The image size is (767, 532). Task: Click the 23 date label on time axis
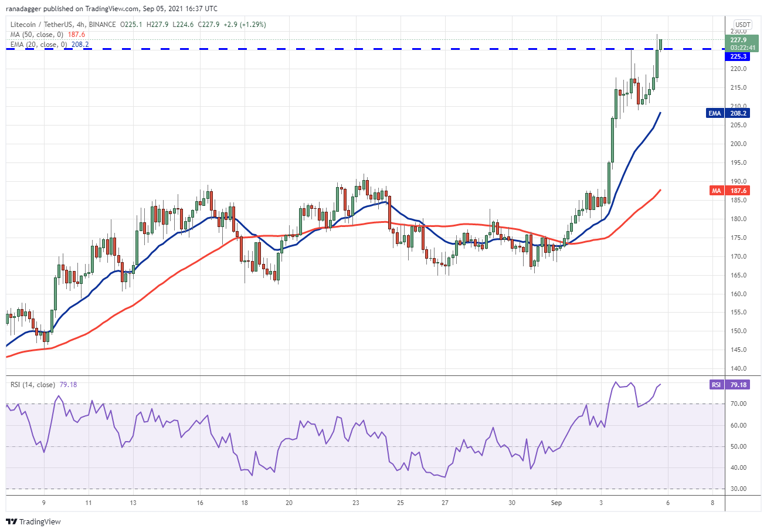pos(356,503)
